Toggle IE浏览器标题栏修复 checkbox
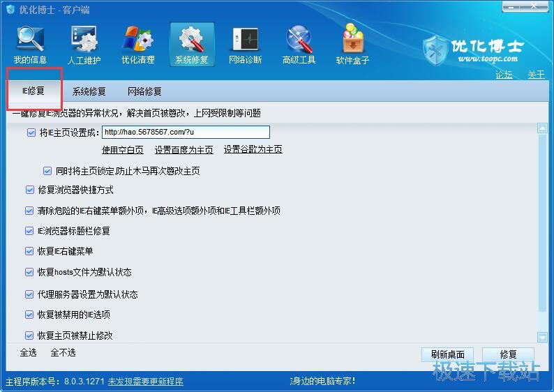The width and height of the screenshot is (554, 392). [29, 231]
